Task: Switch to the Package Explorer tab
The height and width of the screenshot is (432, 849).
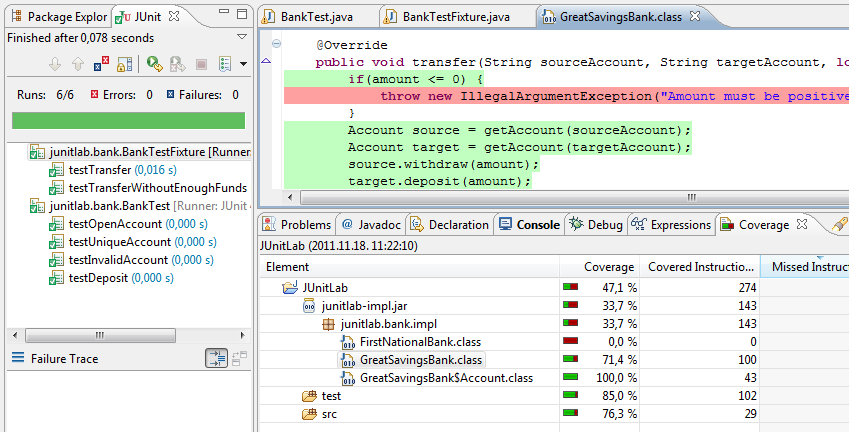Action: tap(59, 17)
